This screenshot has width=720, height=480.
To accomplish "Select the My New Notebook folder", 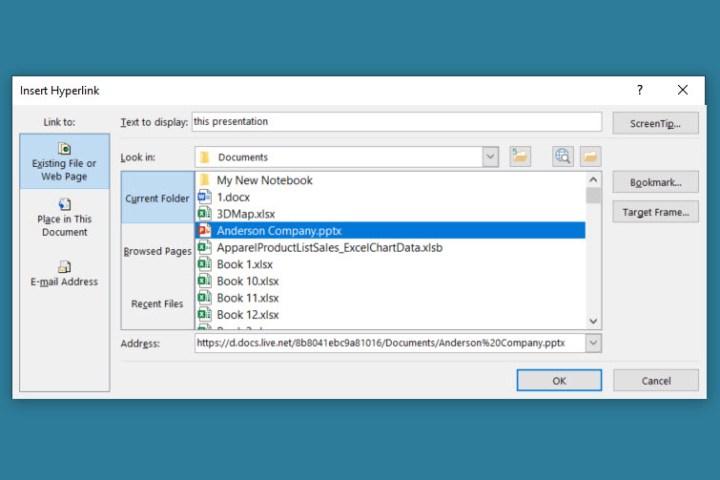I will tap(264, 180).
